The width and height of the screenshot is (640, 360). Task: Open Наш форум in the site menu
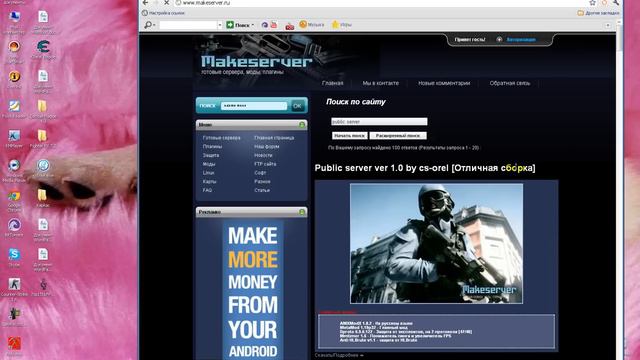pyautogui.click(x=267, y=147)
